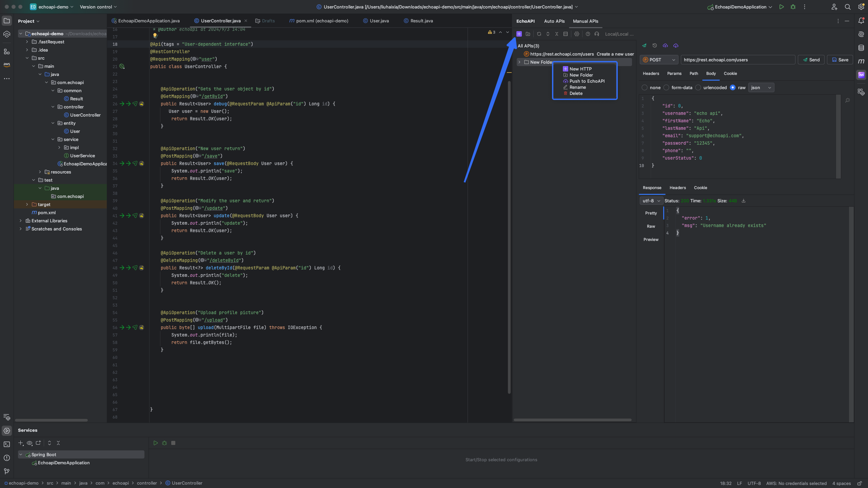The height and width of the screenshot is (488, 868).
Task: Click the cloud upload icon above POST
Action: click(665, 45)
